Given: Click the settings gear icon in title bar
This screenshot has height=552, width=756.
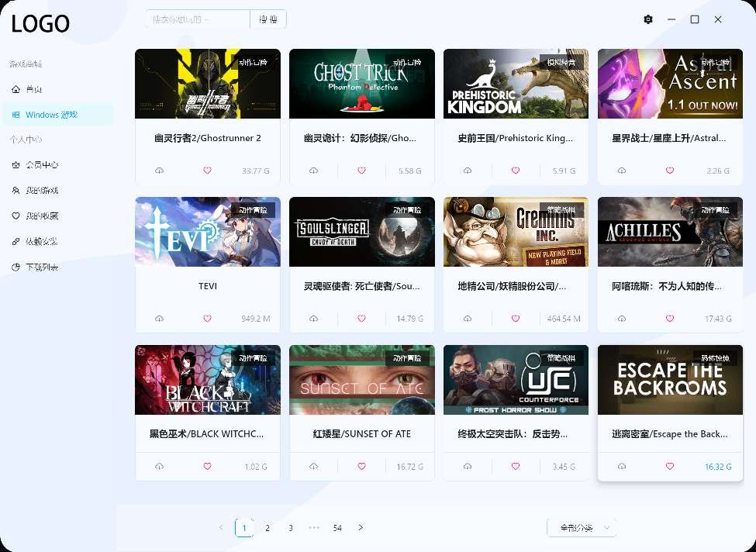Looking at the screenshot, I should tap(648, 19).
